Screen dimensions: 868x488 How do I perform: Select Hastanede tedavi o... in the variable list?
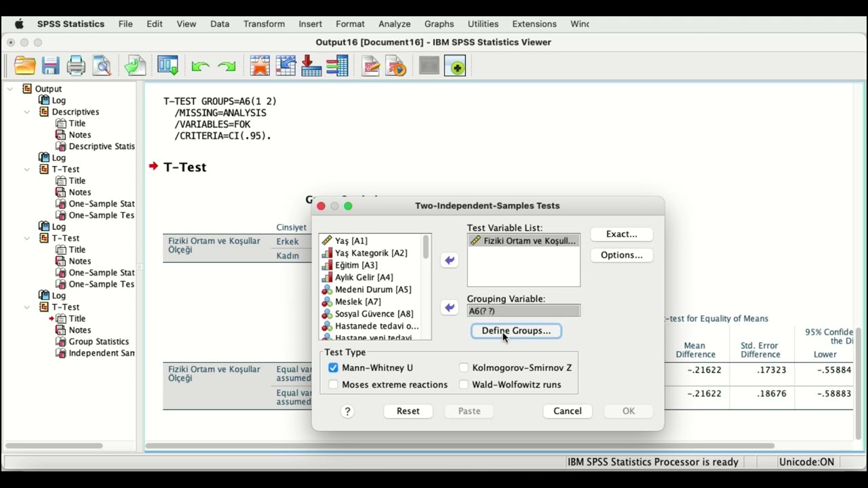click(x=376, y=326)
